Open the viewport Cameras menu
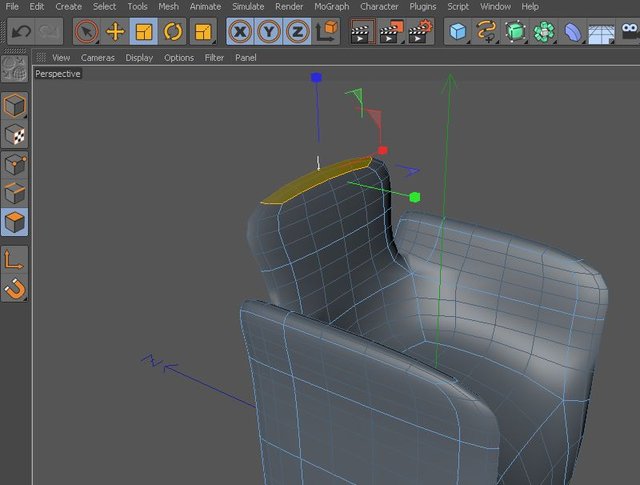640x485 pixels. 98,58
